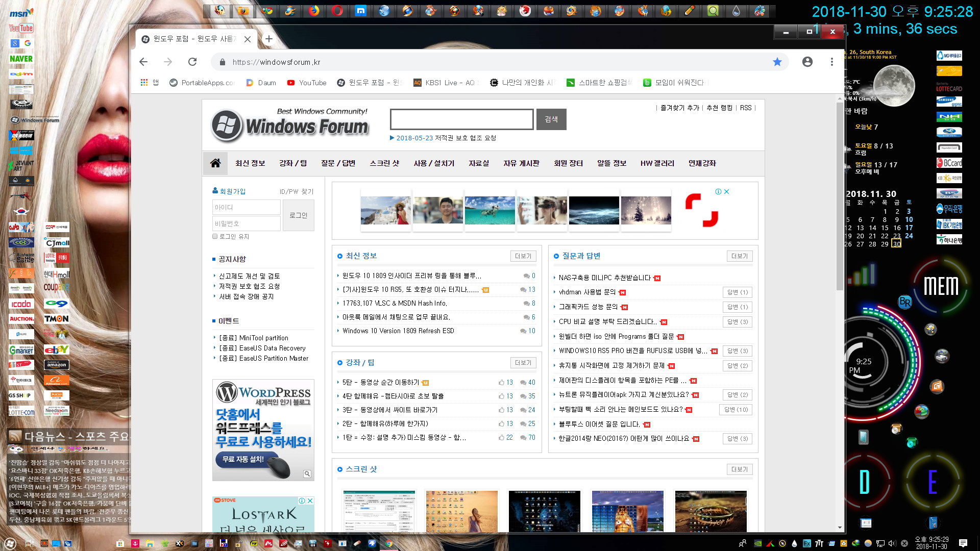The width and height of the screenshot is (980, 551).
Task: Open YouTube desktop shortcut icon
Action: point(21,28)
